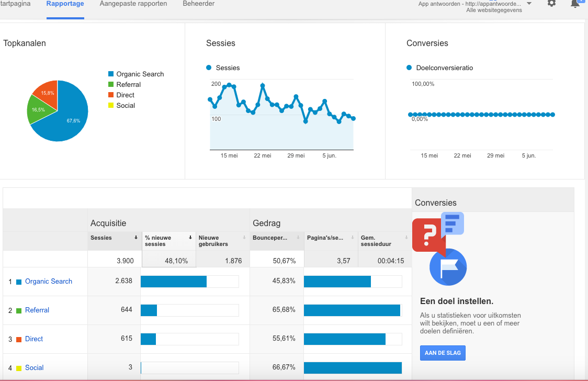Open the Social channel link
This screenshot has height=381, width=588.
pyautogui.click(x=34, y=368)
